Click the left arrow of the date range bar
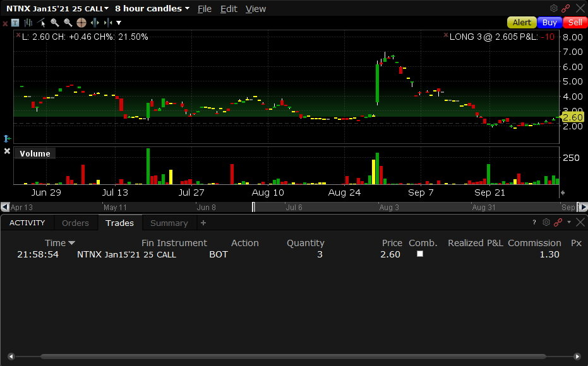Screen dimensions: 588x366 click(x=5, y=207)
